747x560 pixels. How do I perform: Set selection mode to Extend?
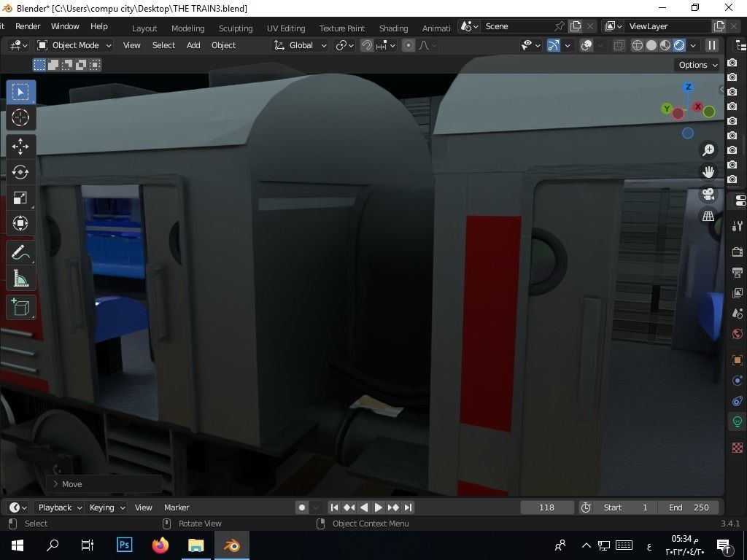point(53,65)
